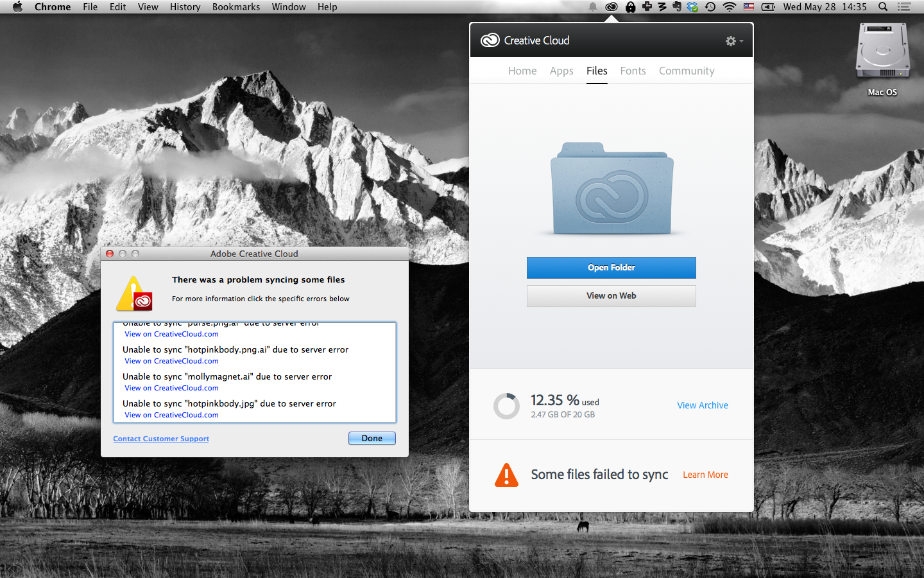Click Learn More about sync failure
This screenshot has width=924, height=578.
[x=705, y=475]
